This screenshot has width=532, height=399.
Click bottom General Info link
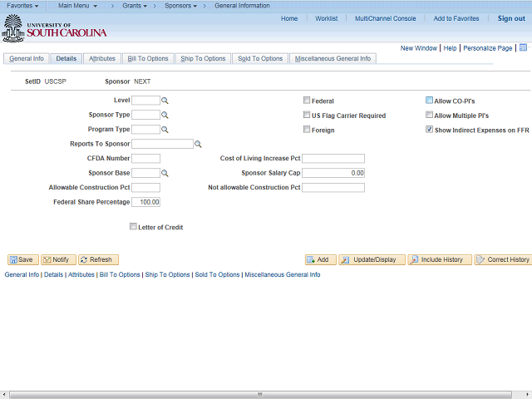[22, 274]
